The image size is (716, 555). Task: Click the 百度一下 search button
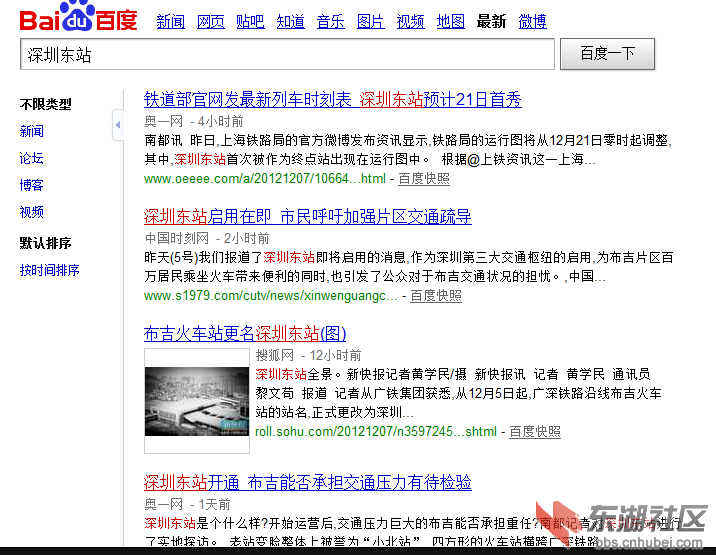click(607, 54)
